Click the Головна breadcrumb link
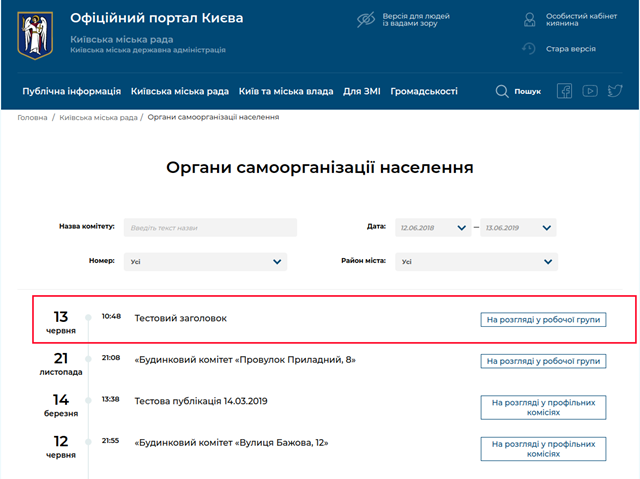Screen dimensions: 640x479 [32, 117]
